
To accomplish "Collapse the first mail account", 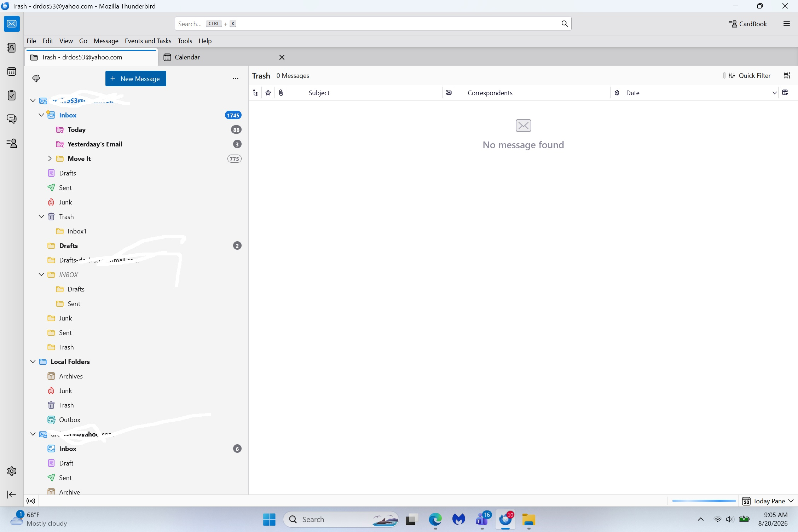I will tap(33, 100).
